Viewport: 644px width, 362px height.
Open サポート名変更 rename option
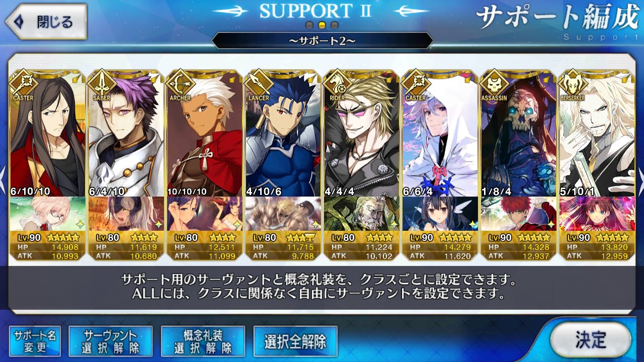[35, 341]
